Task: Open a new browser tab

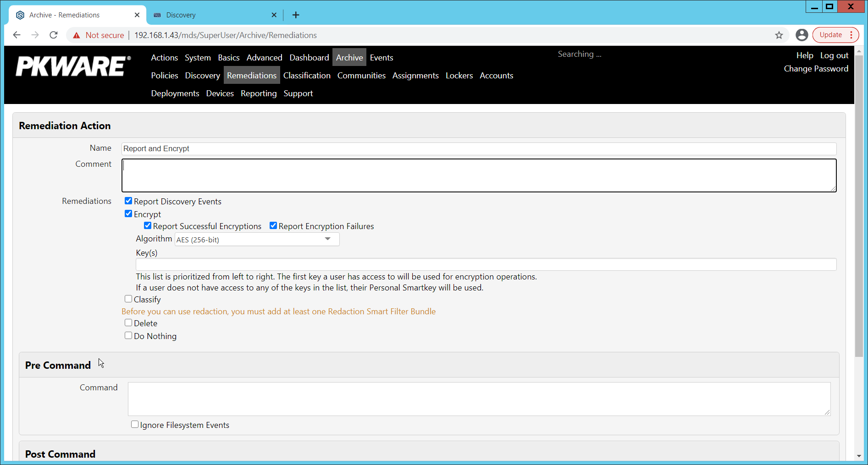Action: click(296, 15)
